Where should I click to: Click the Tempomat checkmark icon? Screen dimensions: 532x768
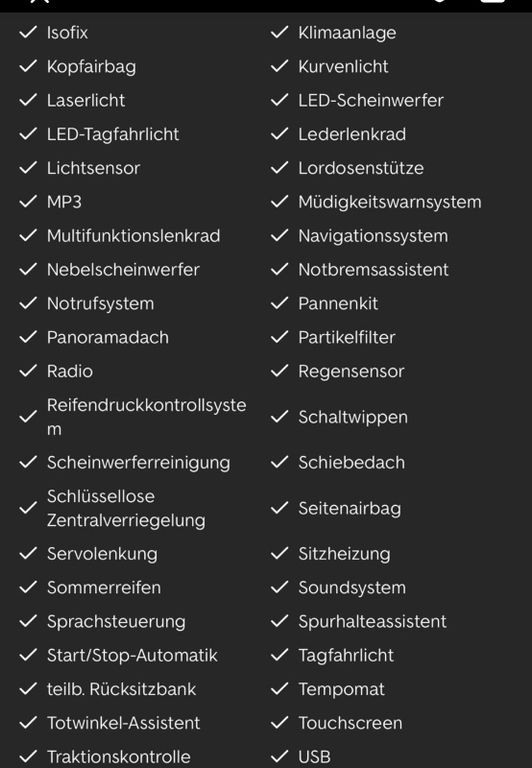click(280, 689)
